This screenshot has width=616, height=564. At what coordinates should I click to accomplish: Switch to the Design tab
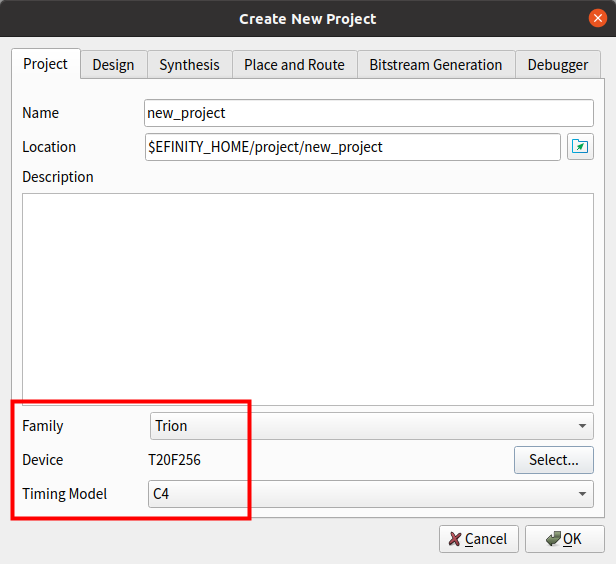(x=114, y=65)
